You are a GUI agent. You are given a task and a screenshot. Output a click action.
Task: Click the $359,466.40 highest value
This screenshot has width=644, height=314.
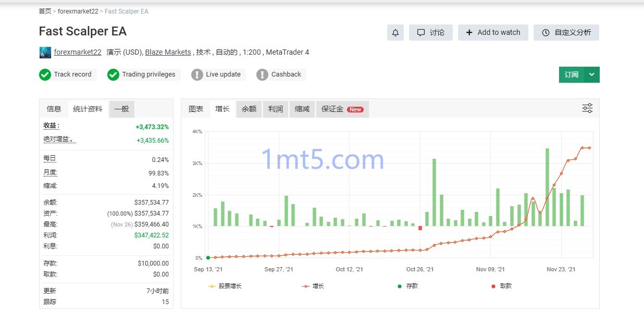click(152, 224)
